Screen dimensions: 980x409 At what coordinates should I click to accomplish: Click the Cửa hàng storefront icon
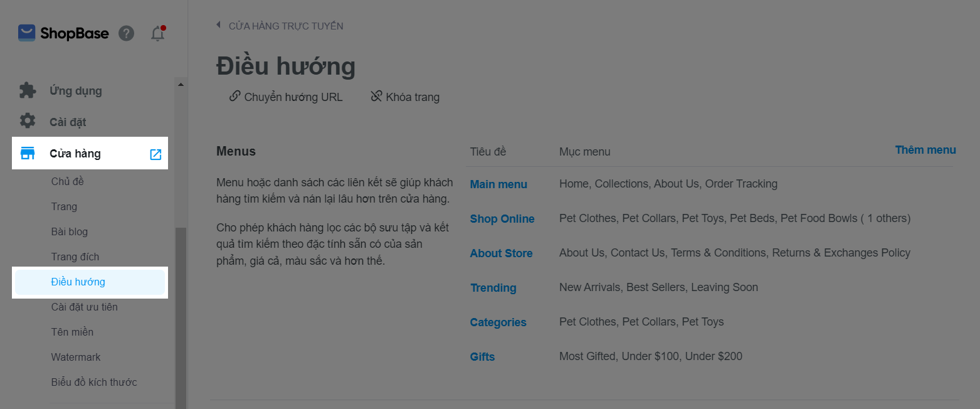tap(28, 154)
